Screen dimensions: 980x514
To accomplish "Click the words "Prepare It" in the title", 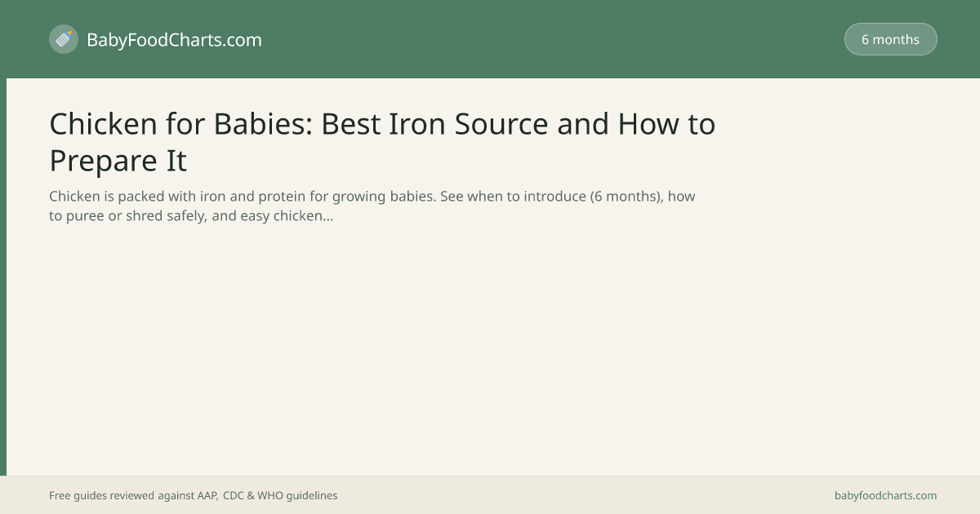I will (118, 161).
